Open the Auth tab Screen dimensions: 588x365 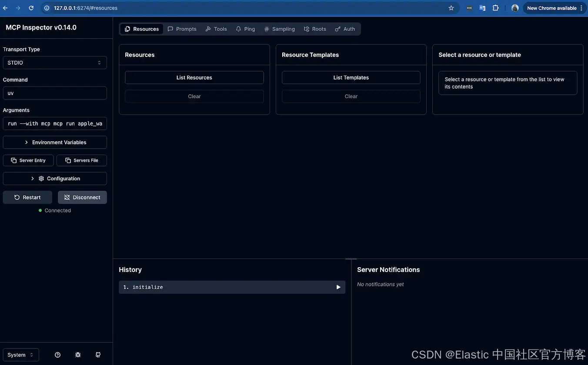[x=345, y=29]
